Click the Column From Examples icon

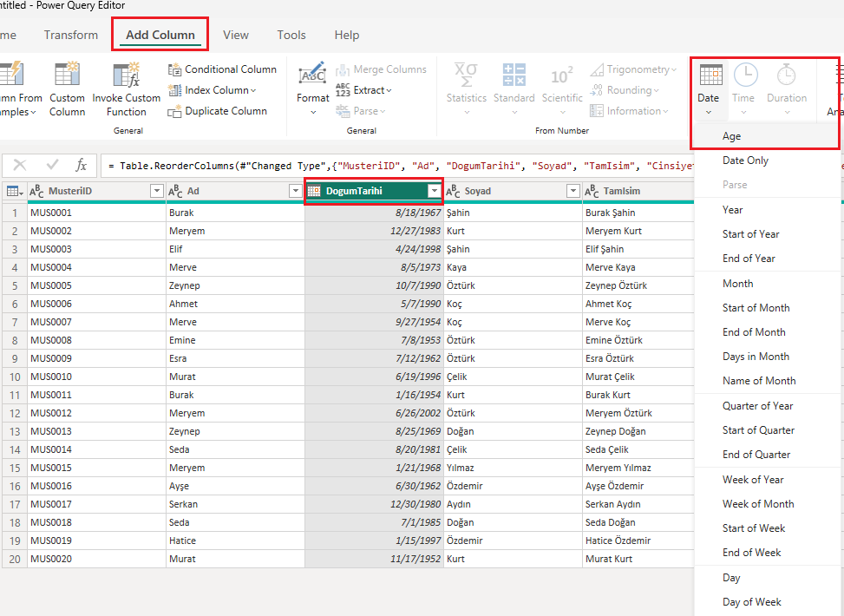[x=10, y=74]
